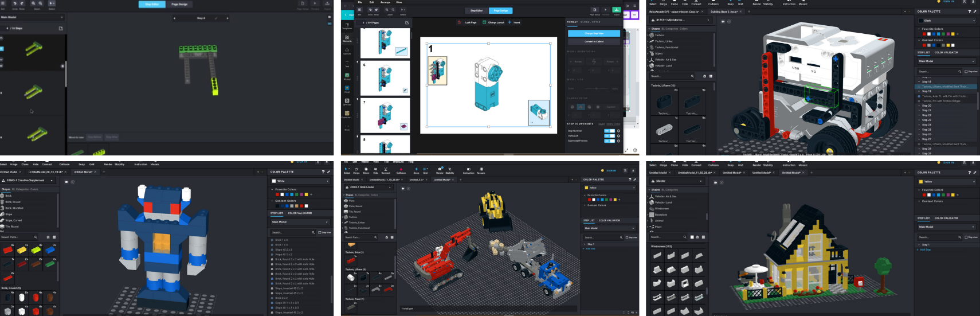Pick yellow favorite color in Hook Loader window

pyautogui.click(x=615, y=200)
